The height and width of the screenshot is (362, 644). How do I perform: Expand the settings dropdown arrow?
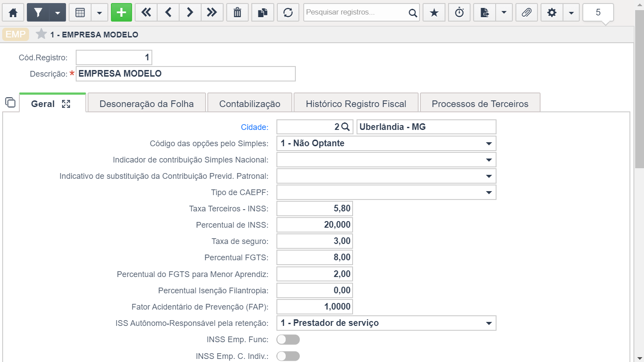(x=571, y=13)
